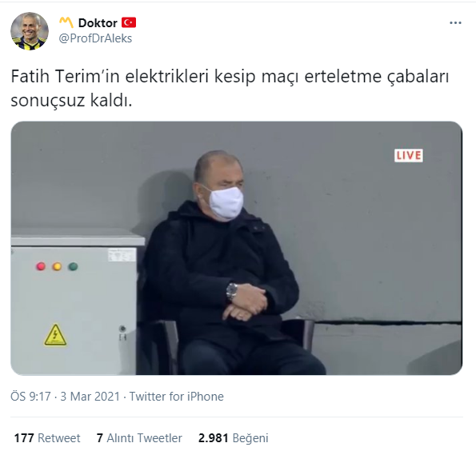Open the @ProfDrAleks handle link
476x455 pixels.
point(95,38)
